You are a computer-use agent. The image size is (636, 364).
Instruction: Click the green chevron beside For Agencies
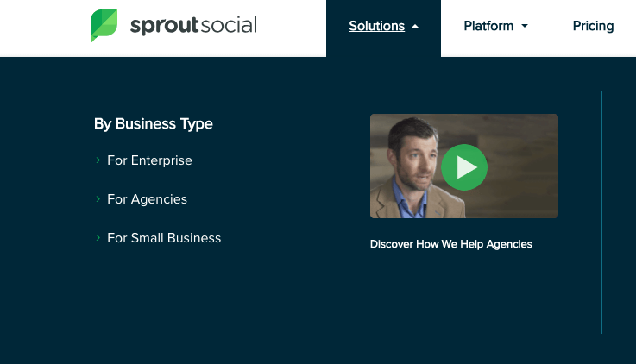[x=98, y=198]
